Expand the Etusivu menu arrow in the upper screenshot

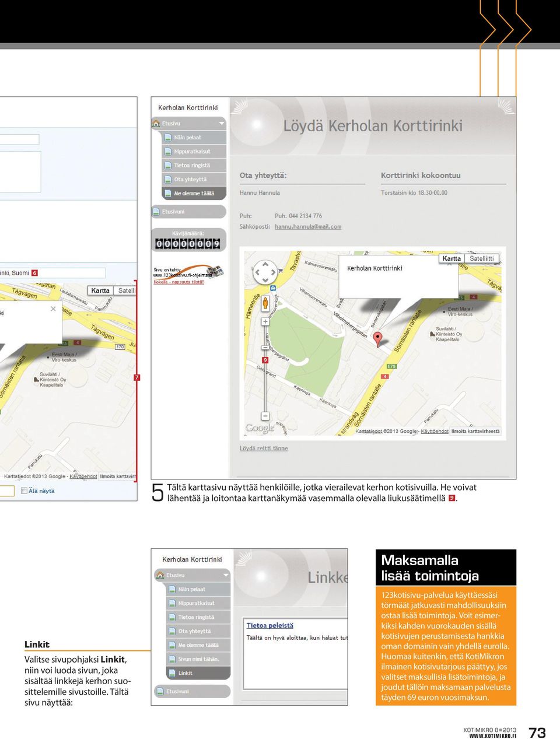pos(222,124)
